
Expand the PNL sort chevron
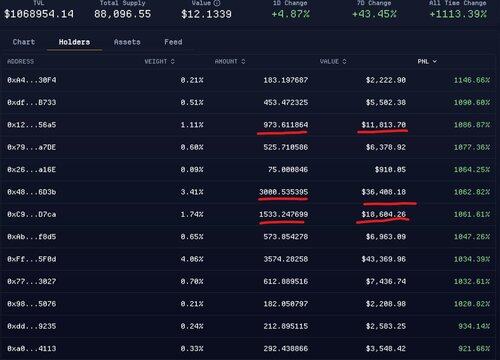click(435, 61)
